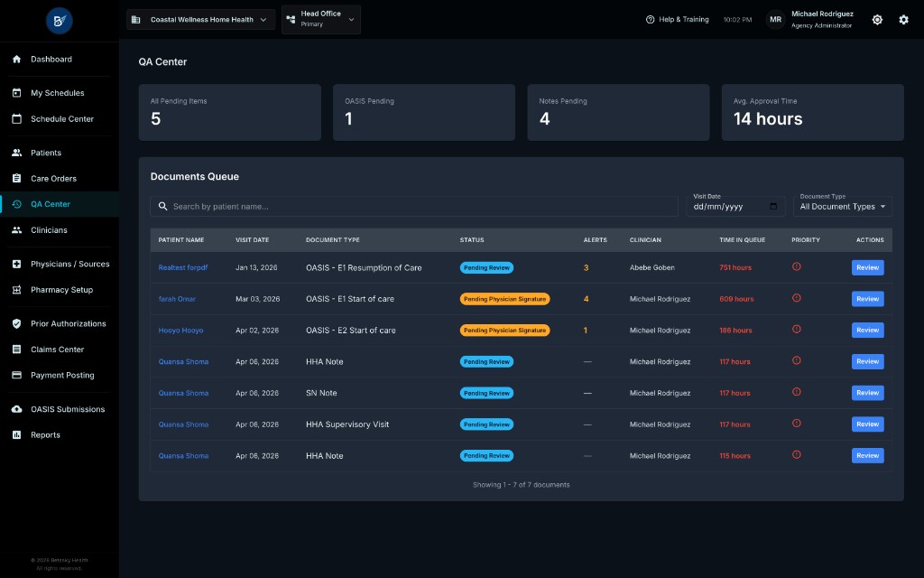
Task: Review farah Omar's OASIS E1 Start of care
Action: pos(867,298)
